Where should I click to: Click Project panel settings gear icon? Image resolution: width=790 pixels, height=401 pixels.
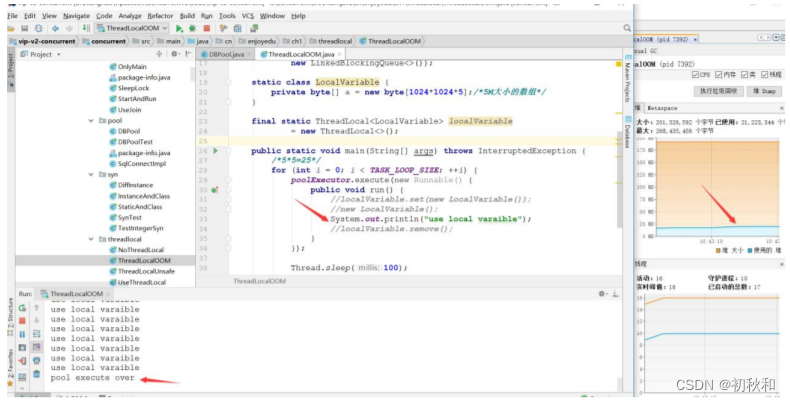click(x=174, y=54)
